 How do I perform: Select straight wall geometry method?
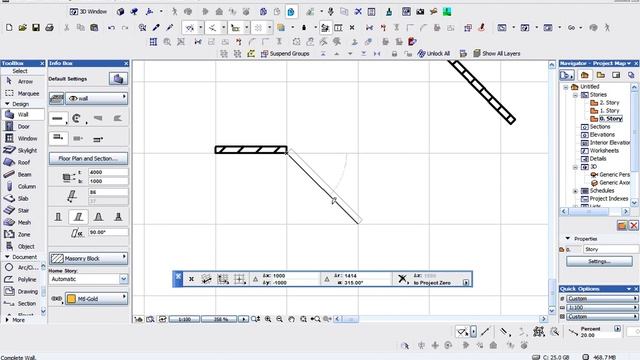(58, 118)
